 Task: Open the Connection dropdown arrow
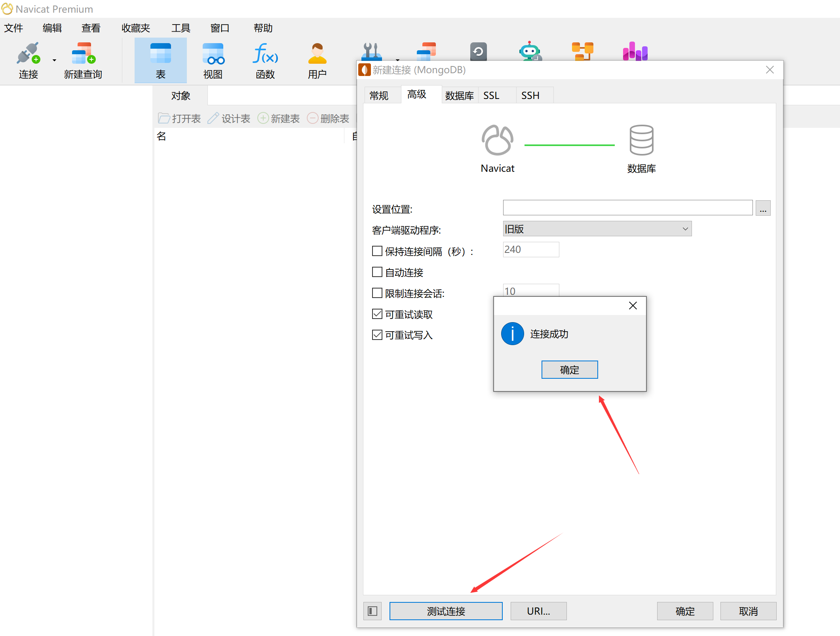click(54, 60)
